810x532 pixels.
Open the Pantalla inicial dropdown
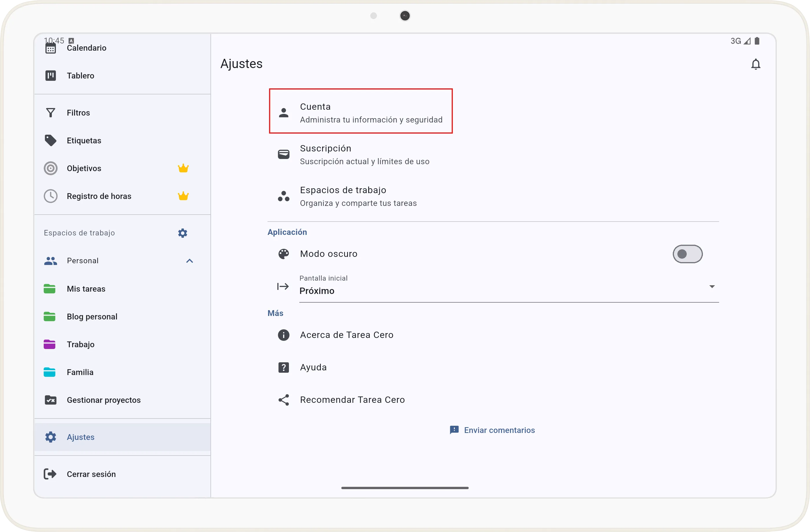508,287
